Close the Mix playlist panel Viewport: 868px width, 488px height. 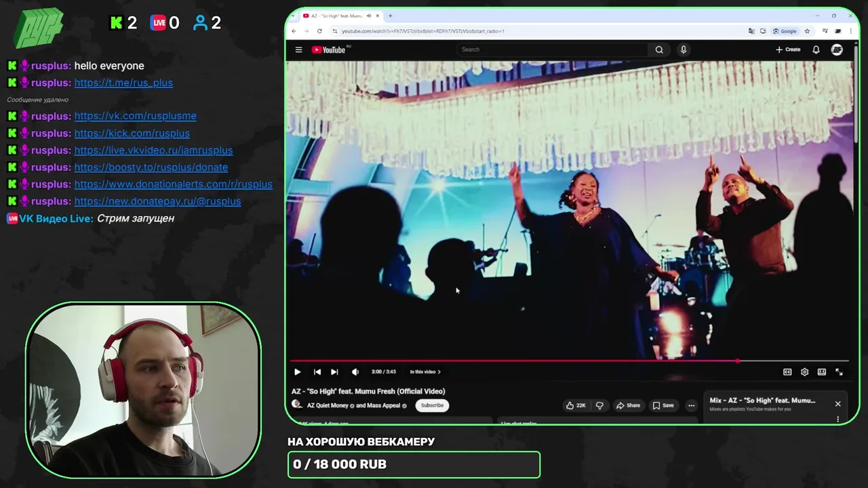(x=837, y=404)
